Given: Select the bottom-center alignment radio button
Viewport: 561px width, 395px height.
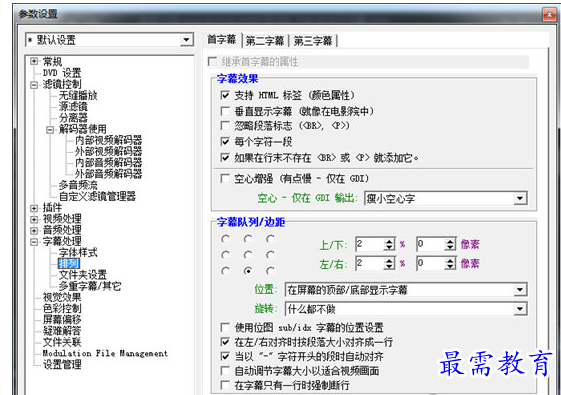Looking at the screenshot, I should (248, 271).
